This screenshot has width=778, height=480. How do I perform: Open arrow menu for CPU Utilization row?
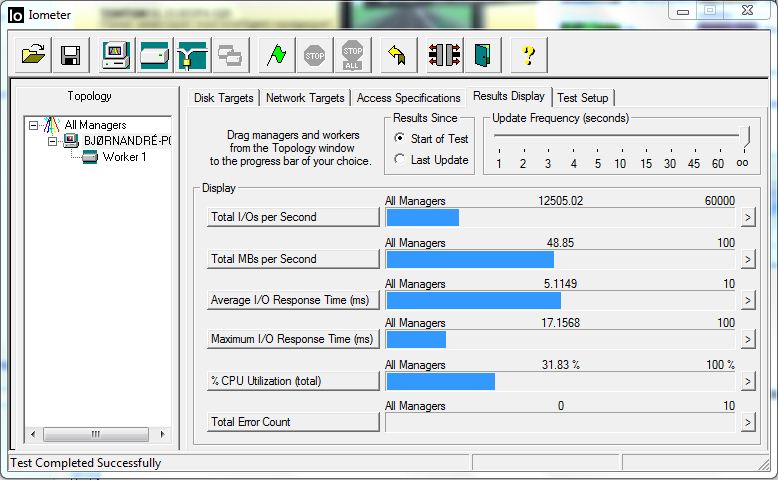(x=748, y=381)
